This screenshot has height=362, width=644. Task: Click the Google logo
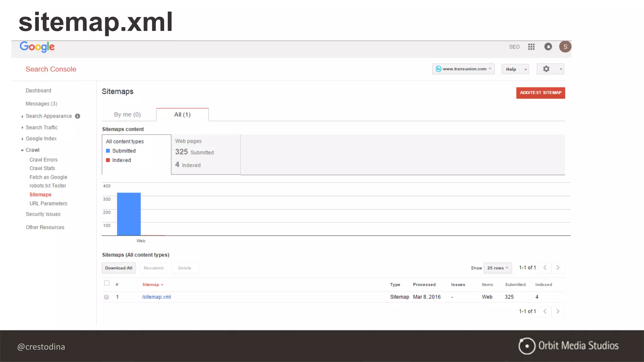click(x=37, y=47)
